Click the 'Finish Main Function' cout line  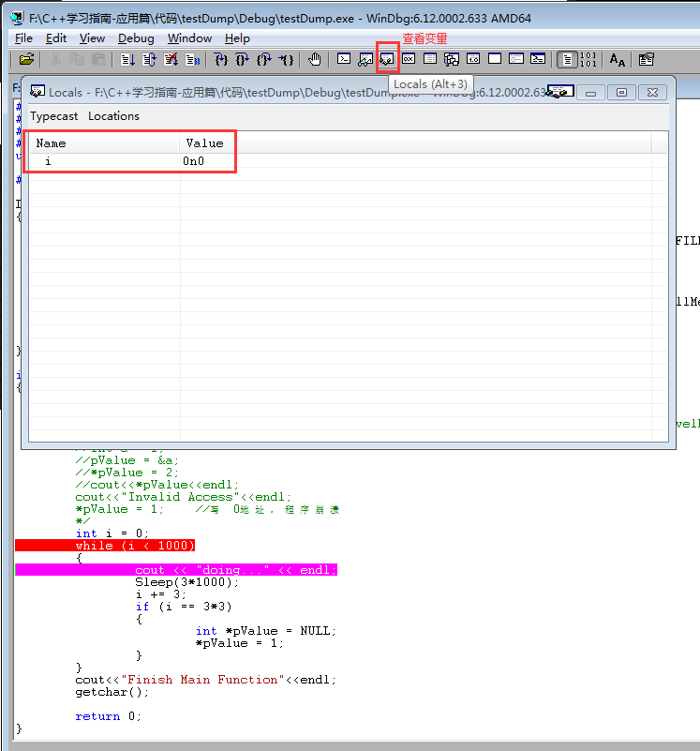pos(206,680)
